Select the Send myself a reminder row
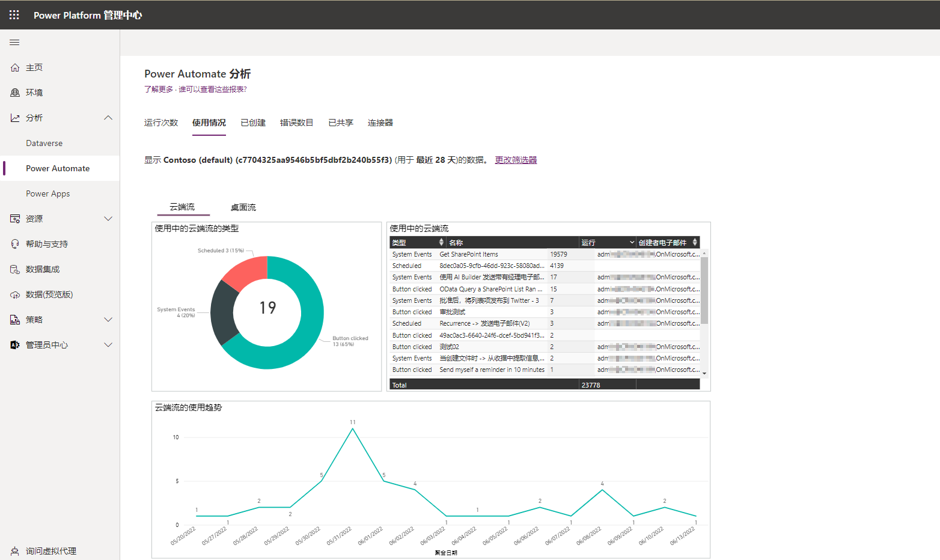The width and height of the screenshot is (940, 560). click(545, 370)
